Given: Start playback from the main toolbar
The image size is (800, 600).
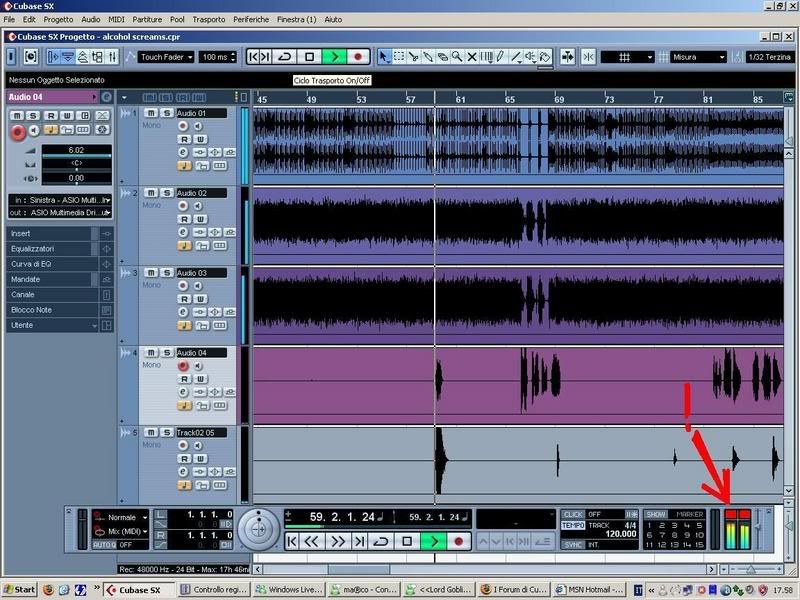Looking at the screenshot, I should coord(334,57).
